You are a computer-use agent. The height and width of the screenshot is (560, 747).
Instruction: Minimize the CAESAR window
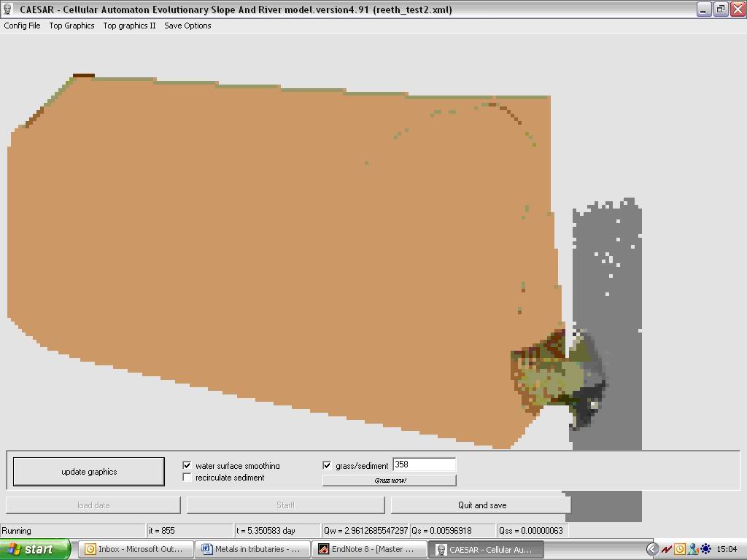(x=704, y=9)
